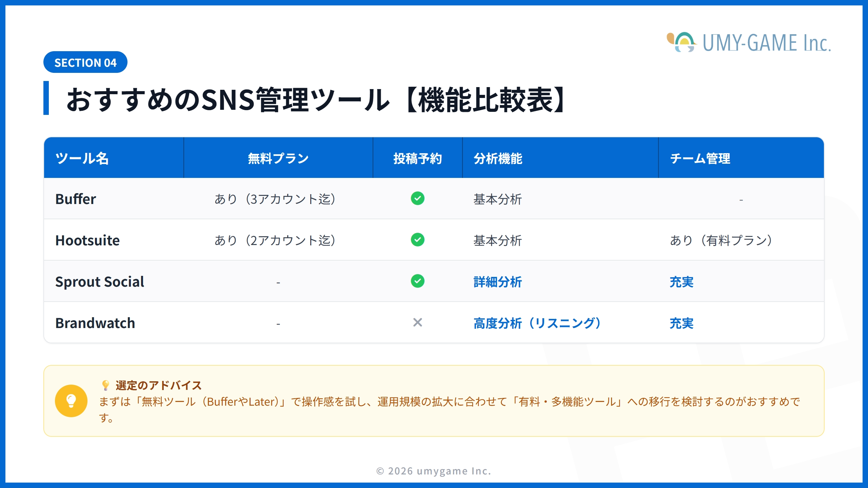
Task: Click the UMY-GAME company logo
Action: [746, 43]
